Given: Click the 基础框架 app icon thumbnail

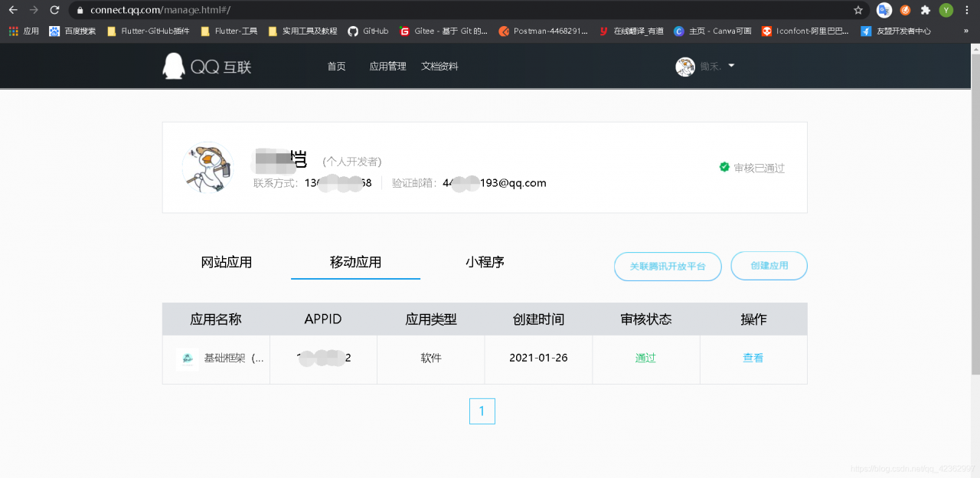Looking at the screenshot, I should [x=187, y=358].
